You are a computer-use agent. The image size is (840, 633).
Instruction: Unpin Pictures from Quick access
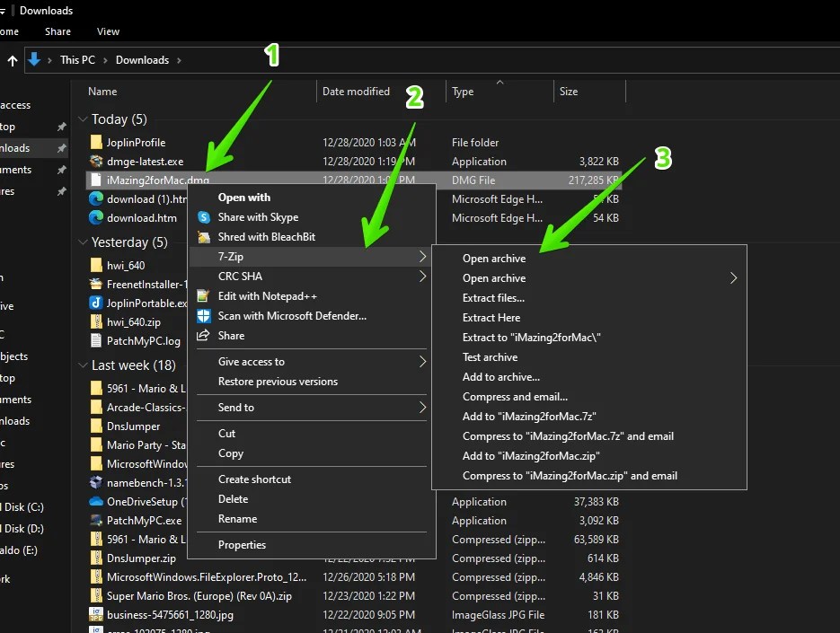tap(62, 191)
